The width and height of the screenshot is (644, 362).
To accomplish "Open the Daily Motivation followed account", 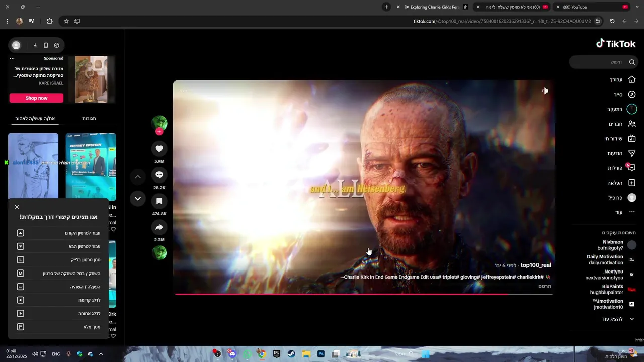I will tap(610, 260).
